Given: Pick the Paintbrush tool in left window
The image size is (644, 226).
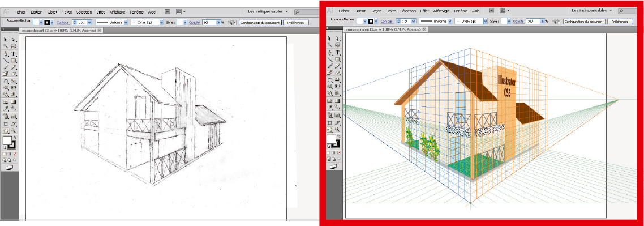Looking at the screenshot, I should (6, 67).
